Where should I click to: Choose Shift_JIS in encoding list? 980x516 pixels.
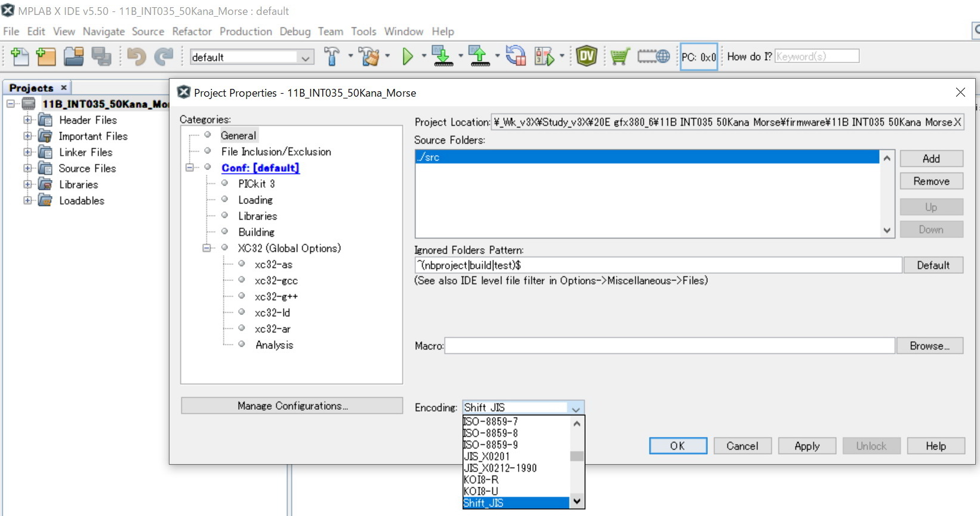click(x=516, y=503)
